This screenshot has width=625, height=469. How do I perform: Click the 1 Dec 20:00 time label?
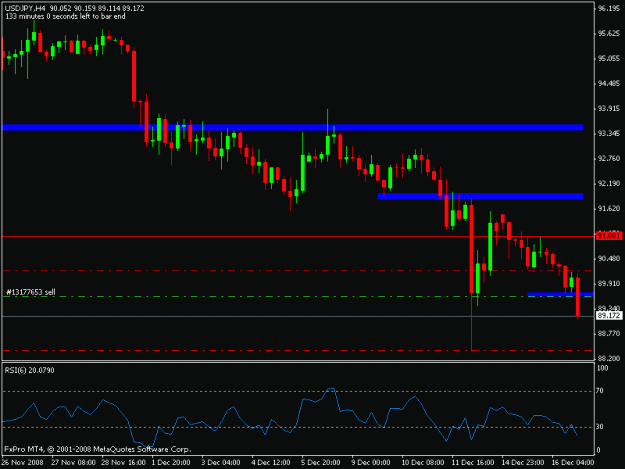click(171, 462)
